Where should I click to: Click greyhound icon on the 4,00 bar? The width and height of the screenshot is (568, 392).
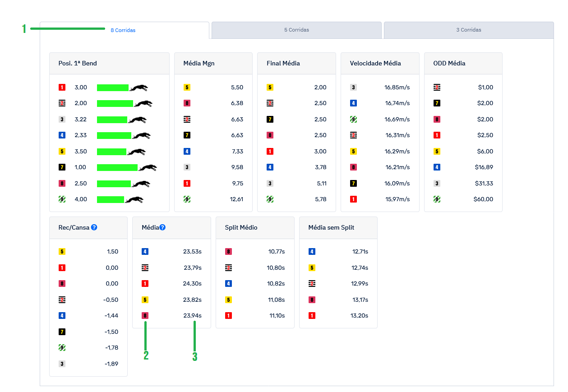(x=134, y=200)
